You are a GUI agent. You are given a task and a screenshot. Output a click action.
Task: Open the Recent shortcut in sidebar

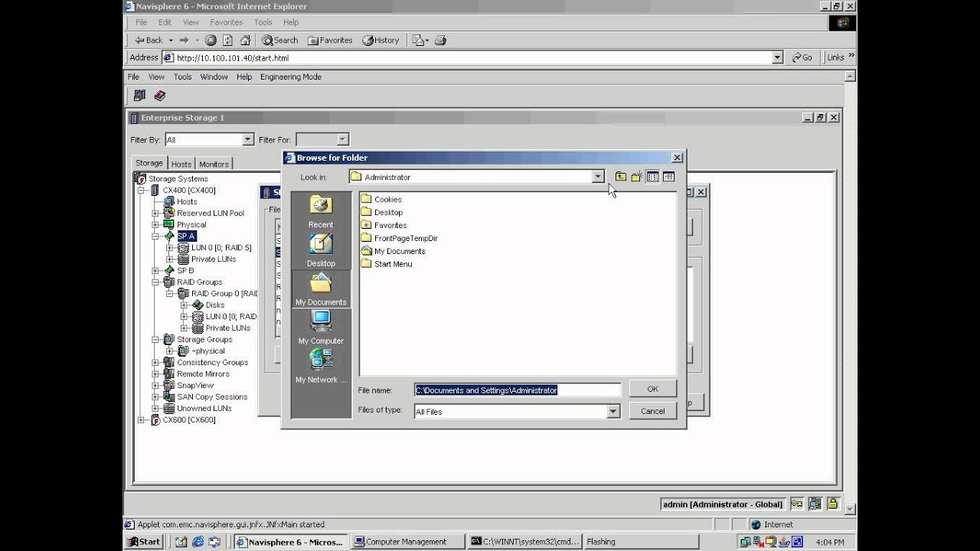[x=321, y=212]
